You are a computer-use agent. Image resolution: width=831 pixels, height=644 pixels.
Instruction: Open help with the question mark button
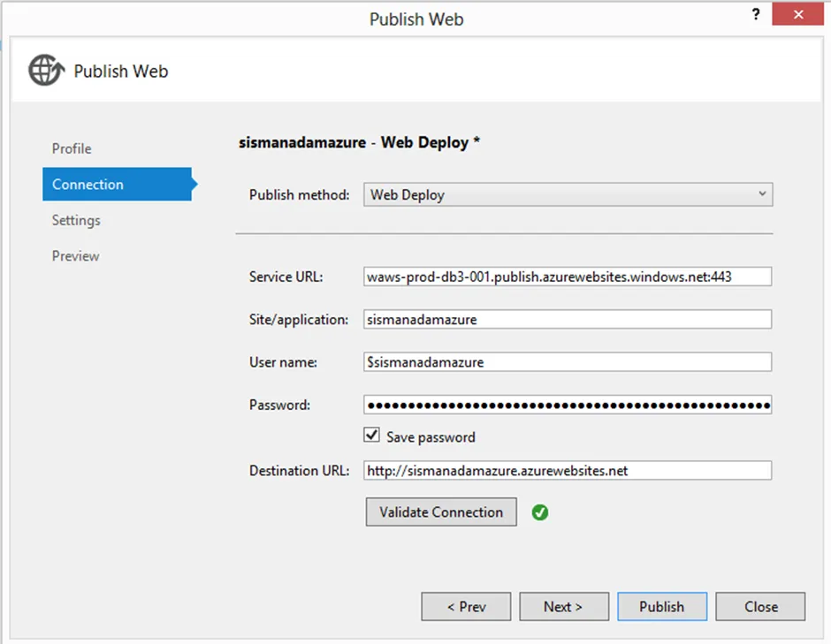click(x=756, y=14)
